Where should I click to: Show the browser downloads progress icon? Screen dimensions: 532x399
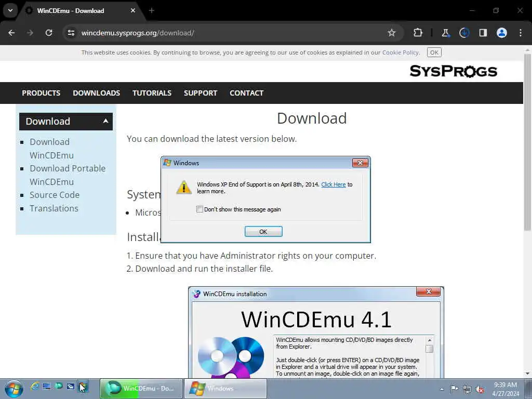(464, 33)
